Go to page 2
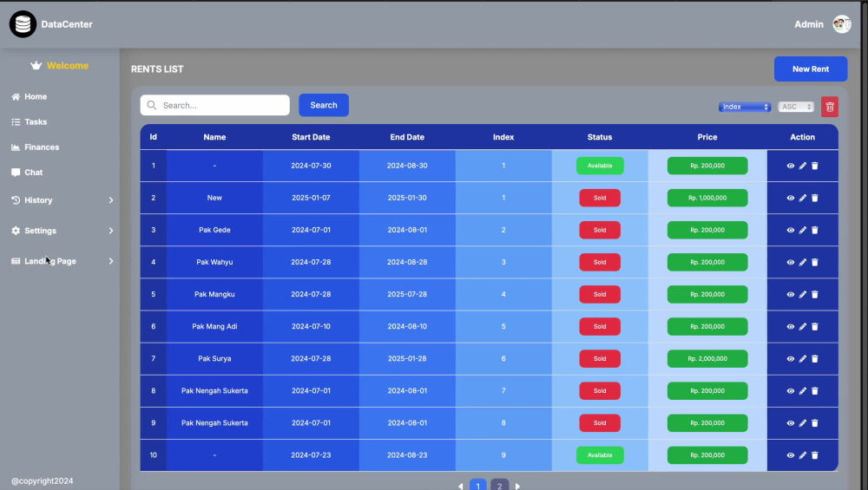 [x=499, y=485]
